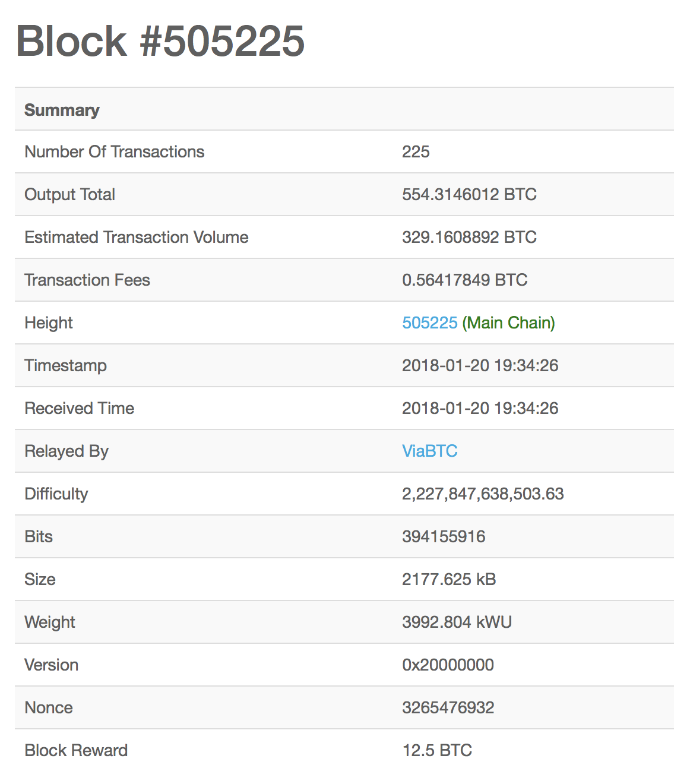Image resolution: width=690 pixels, height=784 pixels.
Task: Click the Size value 2177.625 kB
Action: [x=449, y=579]
